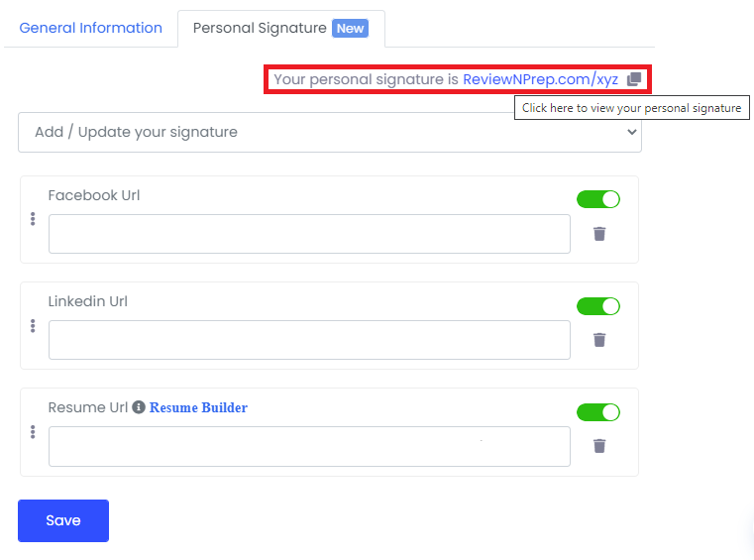Switch to the General Information tab
This screenshot has width=754, height=560.
pyautogui.click(x=90, y=28)
